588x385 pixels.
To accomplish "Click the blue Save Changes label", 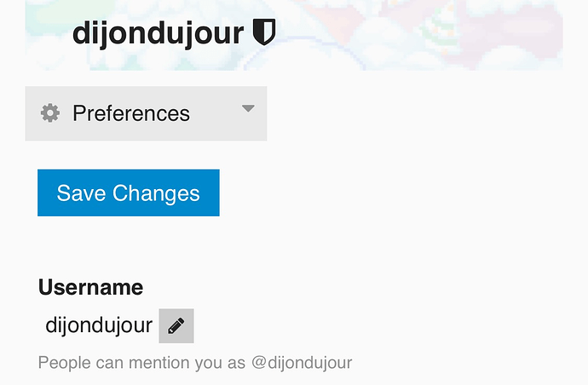I will pos(128,192).
